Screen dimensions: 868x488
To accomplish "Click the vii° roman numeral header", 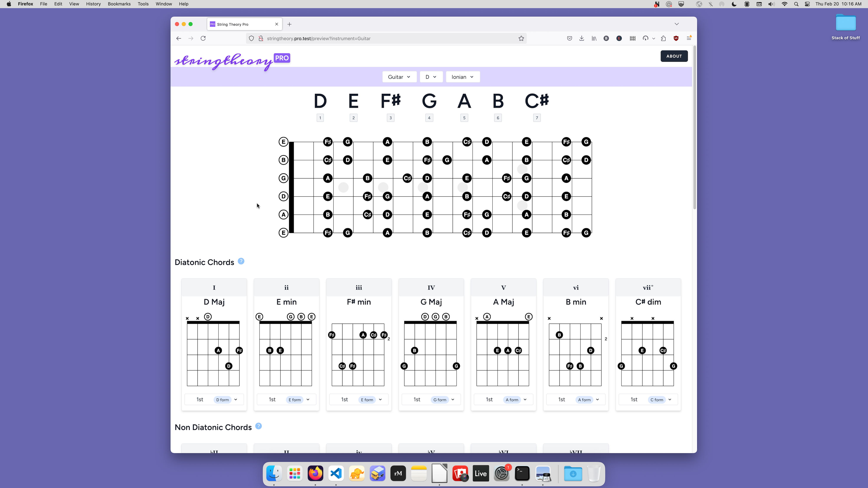I will [648, 288].
